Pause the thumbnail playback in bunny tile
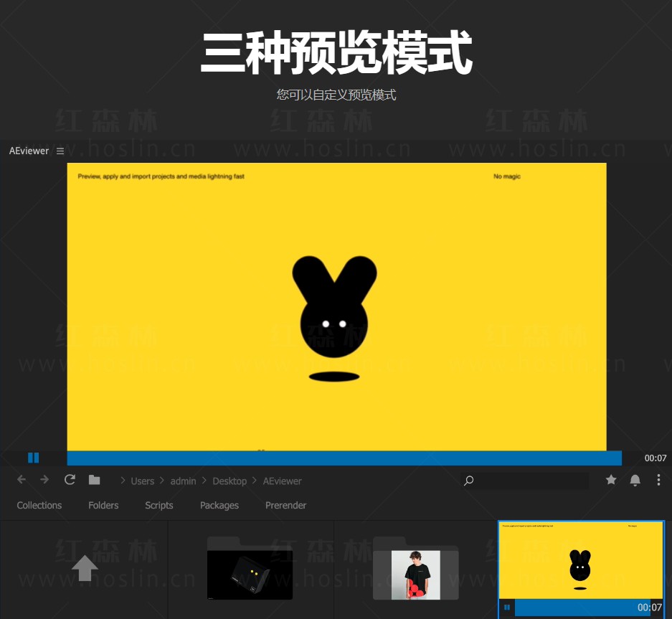Screen dimensions: 672x619 coord(507,608)
